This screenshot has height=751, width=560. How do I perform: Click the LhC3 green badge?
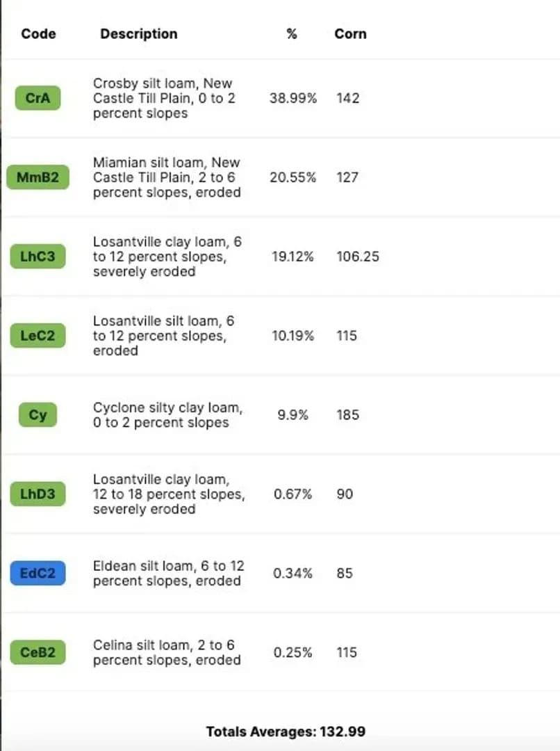38,257
